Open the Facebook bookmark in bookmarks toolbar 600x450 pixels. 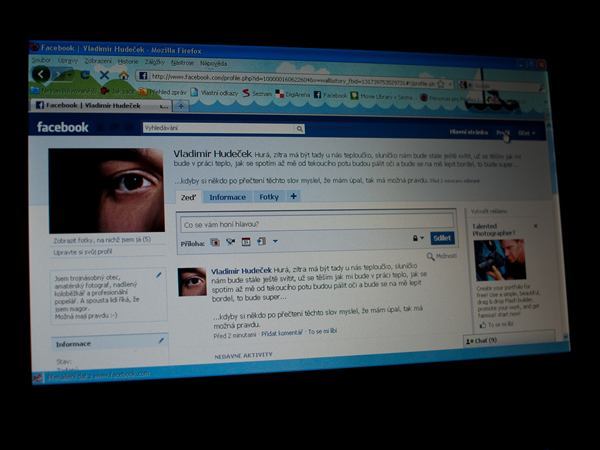(x=330, y=95)
